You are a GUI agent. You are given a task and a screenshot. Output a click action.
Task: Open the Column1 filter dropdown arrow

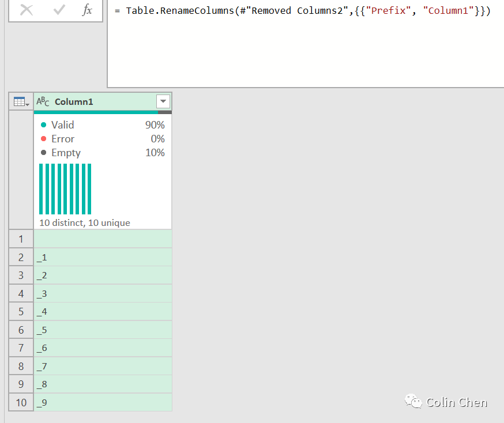163,102
